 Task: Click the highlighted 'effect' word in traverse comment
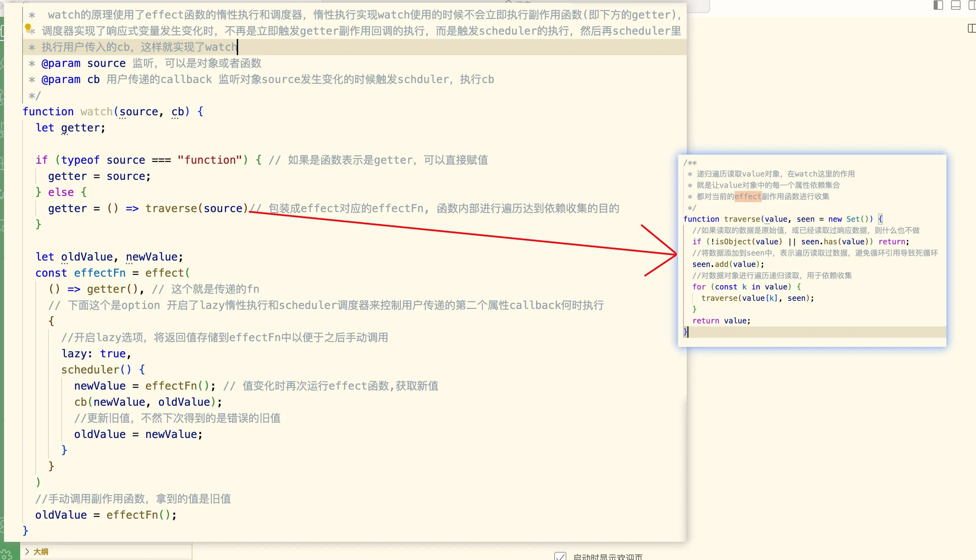[748, 197]
